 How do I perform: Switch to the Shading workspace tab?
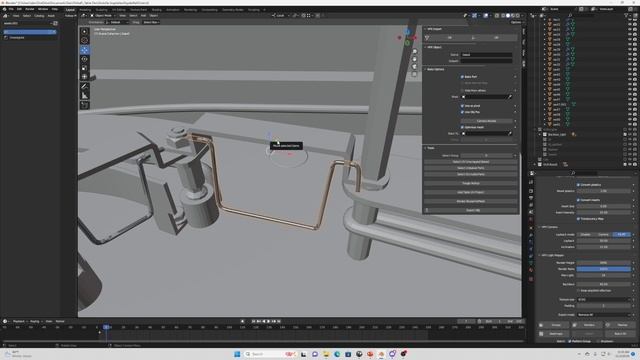tap(156, 9)
